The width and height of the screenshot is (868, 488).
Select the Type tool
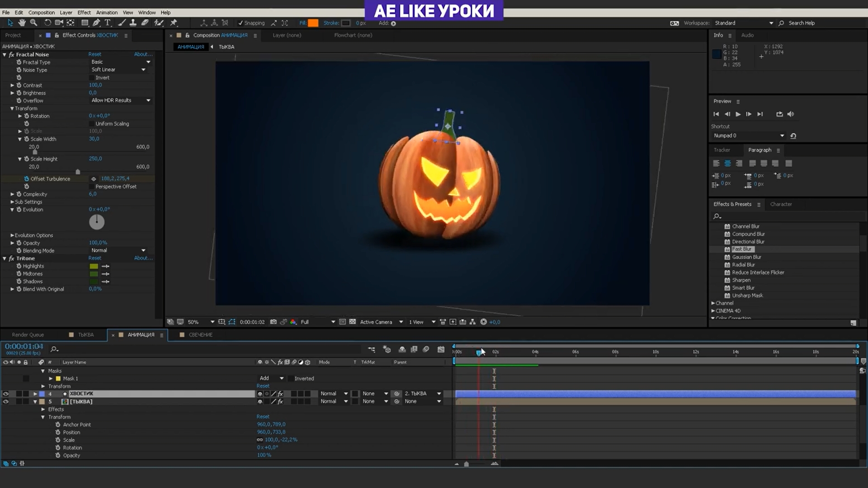click(x=108, y=23)
